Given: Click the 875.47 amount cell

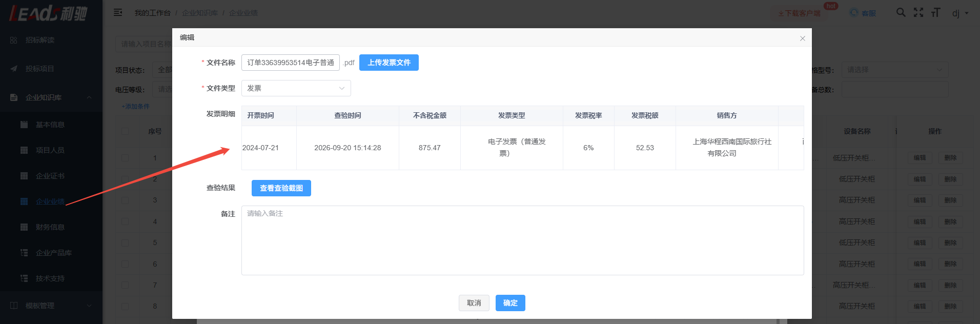Looking at the screenshot, I should (x=430, y=148).
